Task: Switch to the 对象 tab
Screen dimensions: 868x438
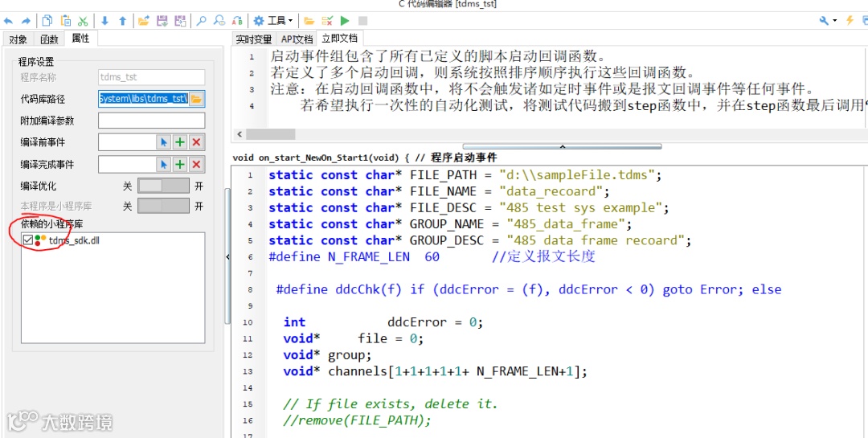Action: point(18,39)
